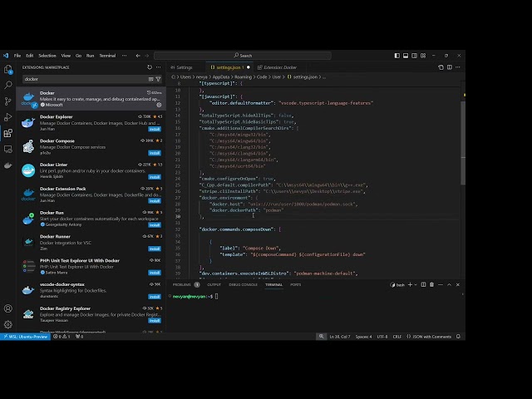
Task: Toggle the secondary side bar
Action: (x=414, y=56)
